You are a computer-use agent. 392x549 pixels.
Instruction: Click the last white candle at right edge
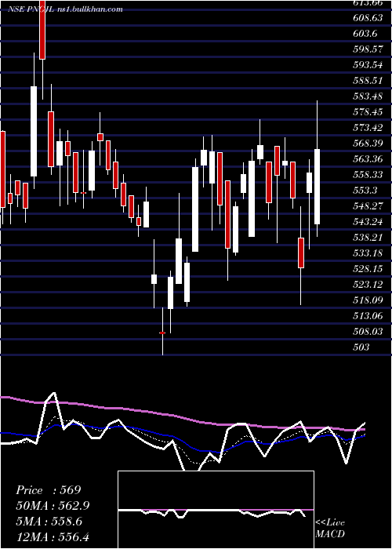coord(317,187)
